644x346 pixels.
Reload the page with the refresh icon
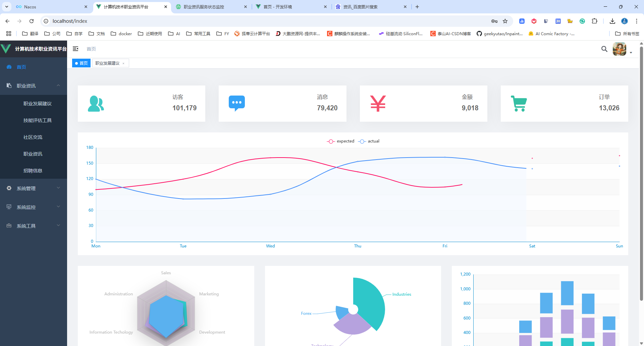click(x=32, y=21)
